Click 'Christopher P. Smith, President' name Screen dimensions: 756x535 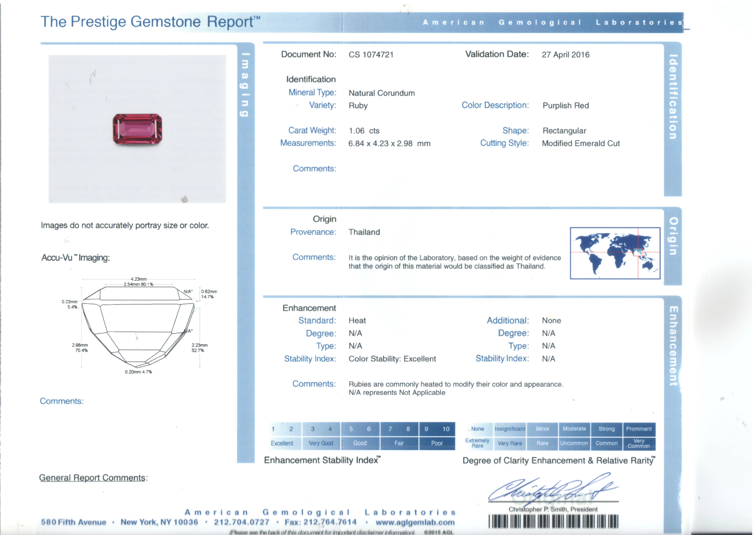tap(553, 509)
